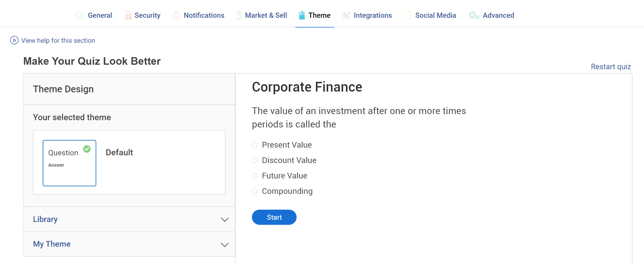Expand the Library section chevron
This screenshot has width=644, height=265.
pos(224,220)
